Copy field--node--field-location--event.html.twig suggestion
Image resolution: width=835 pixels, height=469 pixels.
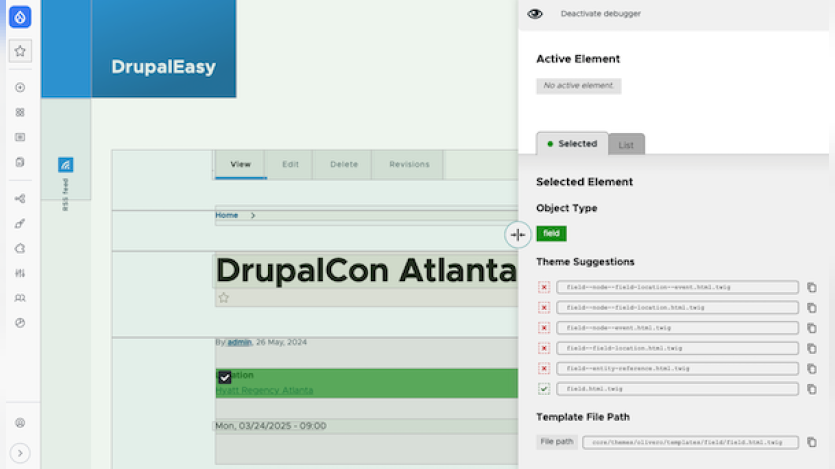[812, 287]
